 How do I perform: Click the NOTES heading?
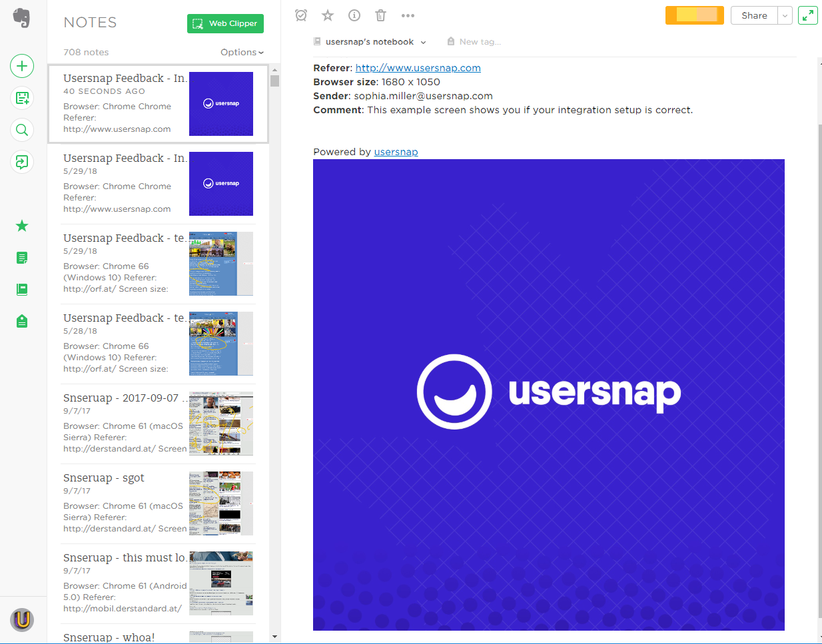[90, 23]
